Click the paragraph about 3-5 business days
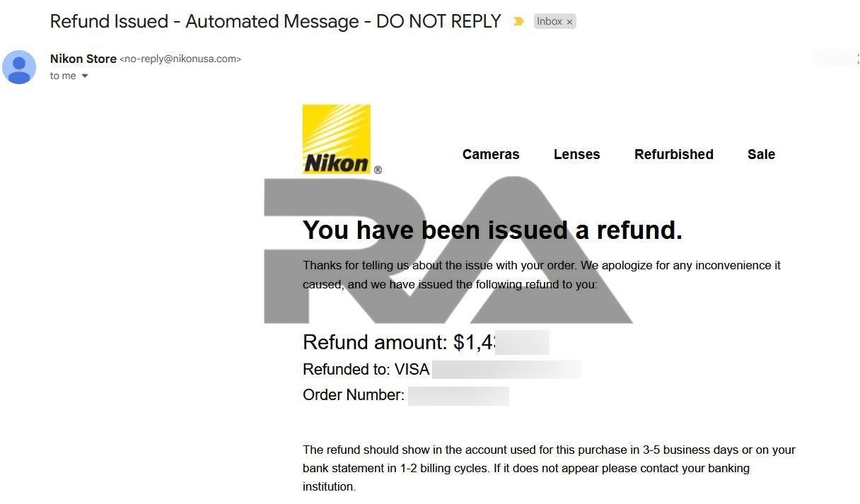 pos(549,468)
